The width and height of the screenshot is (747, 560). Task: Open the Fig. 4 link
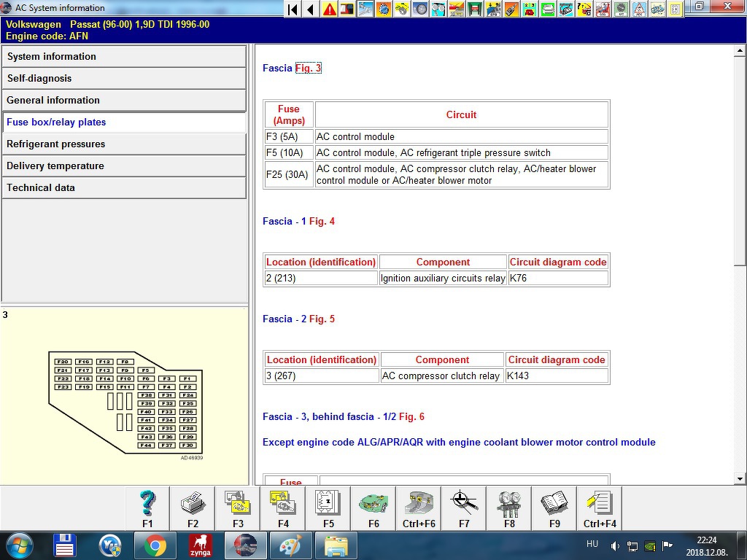tap(322, 221)
